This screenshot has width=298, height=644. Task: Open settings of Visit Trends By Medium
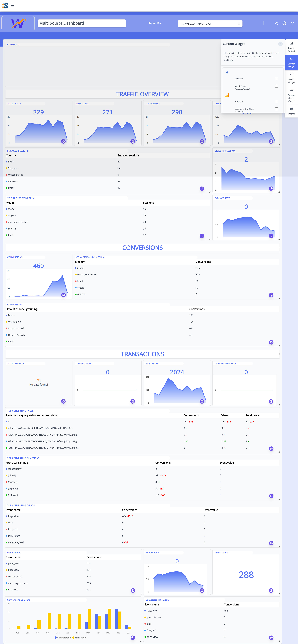click(x=202, y=236)
